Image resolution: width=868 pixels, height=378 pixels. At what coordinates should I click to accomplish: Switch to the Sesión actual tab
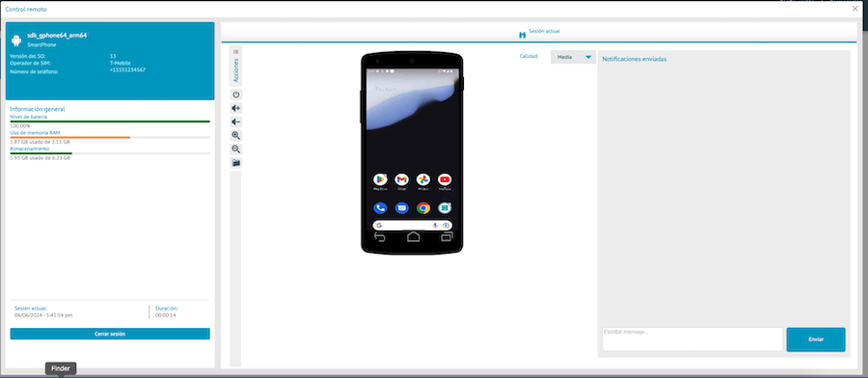539,33
